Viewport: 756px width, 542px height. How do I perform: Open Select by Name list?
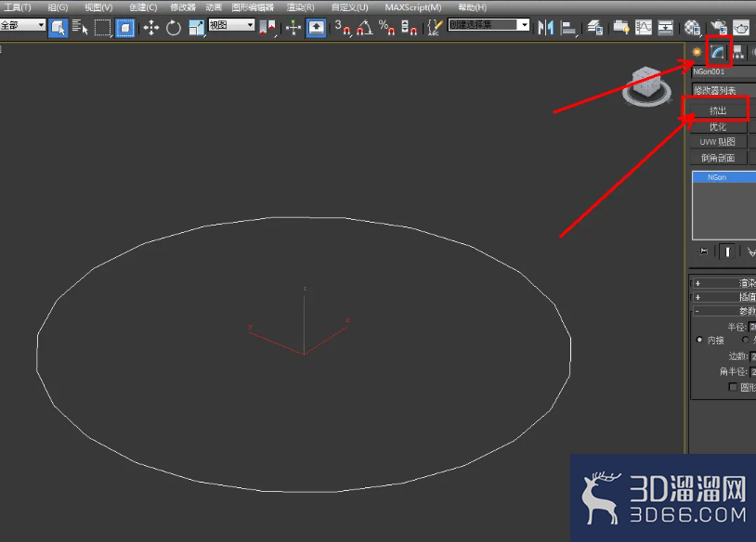tap(80, 28)
